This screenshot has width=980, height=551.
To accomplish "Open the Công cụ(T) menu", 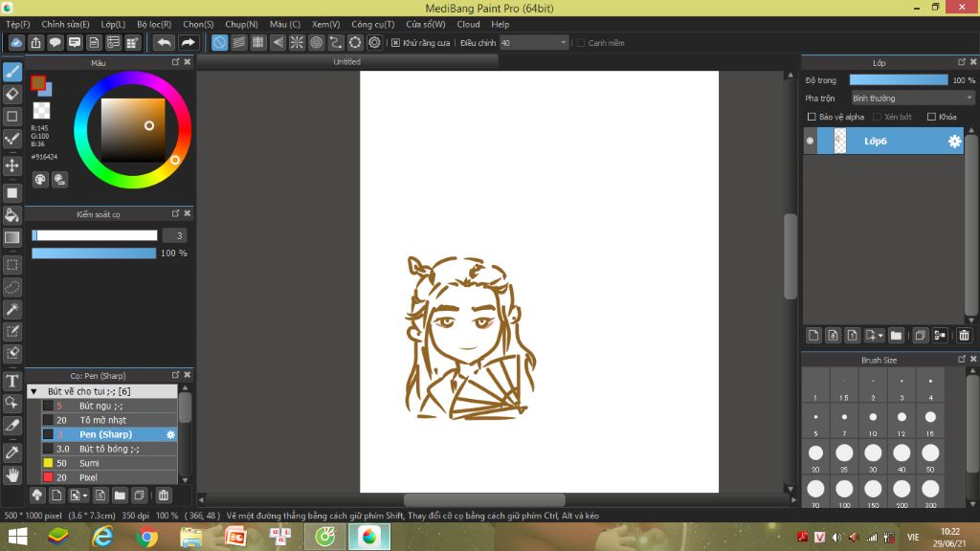I will tap(372, 24).
